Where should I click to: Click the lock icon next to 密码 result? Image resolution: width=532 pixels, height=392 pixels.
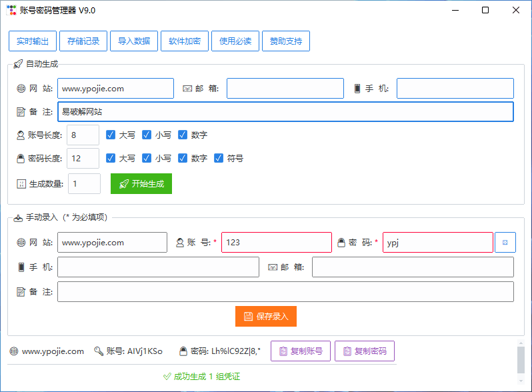click(183, 351)
